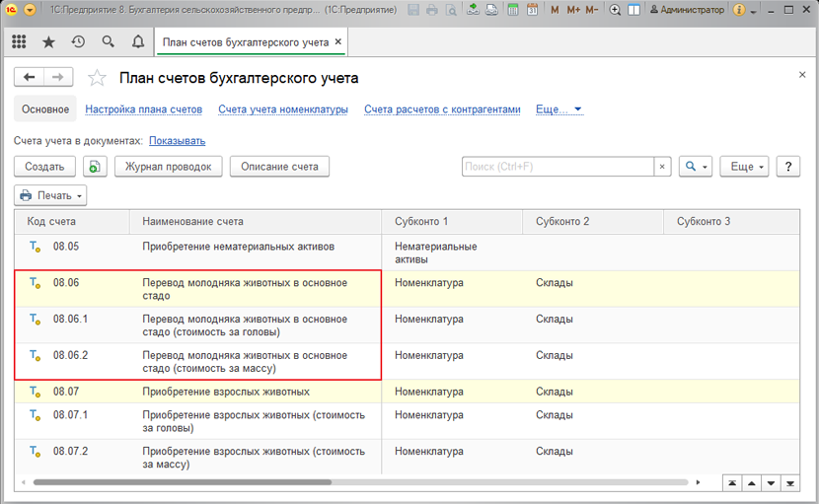Expand the small arrow next to the info icon

click(x=753, y=11)
